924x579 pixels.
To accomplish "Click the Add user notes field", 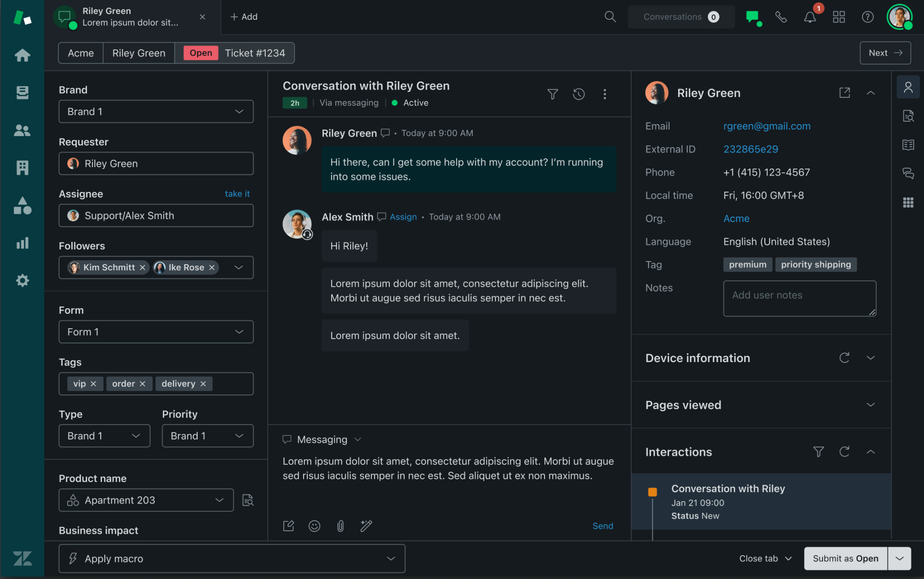I will click(x=799, y=298).
